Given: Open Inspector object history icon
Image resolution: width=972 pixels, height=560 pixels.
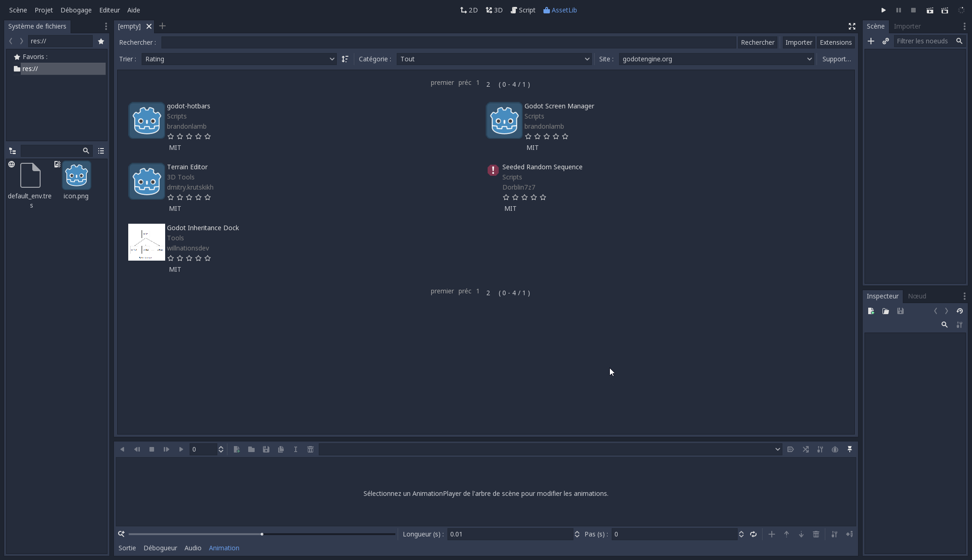Looking at the screenshot, I should point(960,311).
